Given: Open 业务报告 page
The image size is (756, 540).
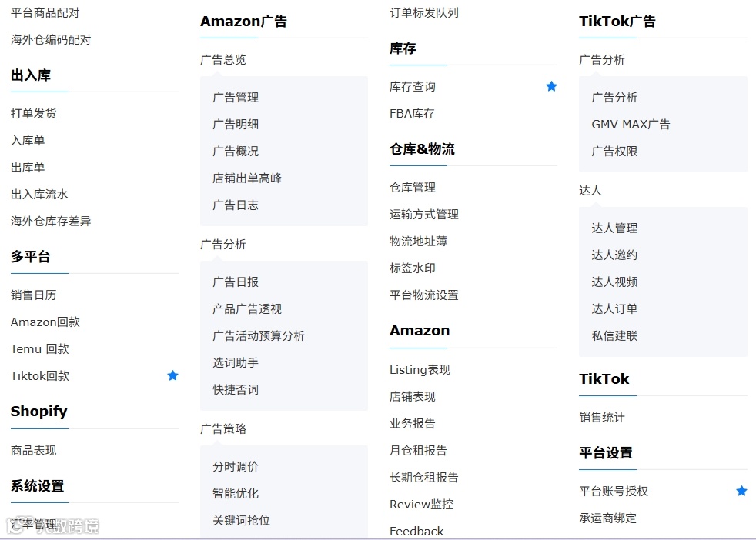Looking at the screenshot, I should pos(412,424).
